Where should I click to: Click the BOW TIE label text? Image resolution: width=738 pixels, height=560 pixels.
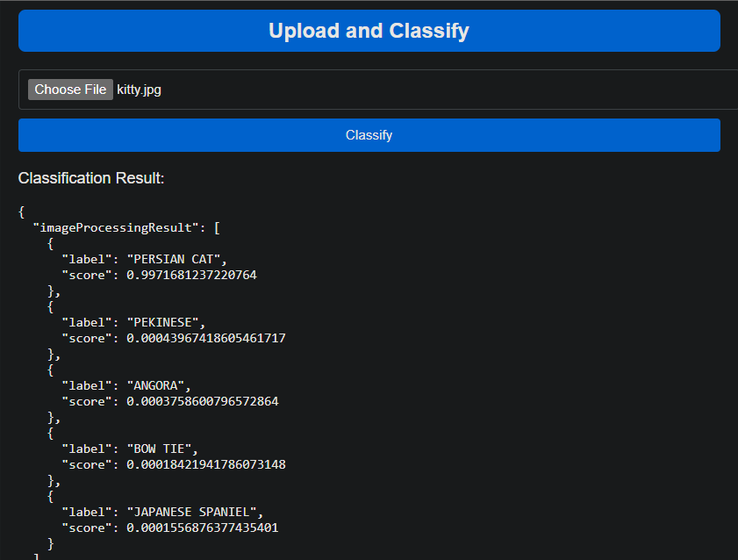point(159,449)
